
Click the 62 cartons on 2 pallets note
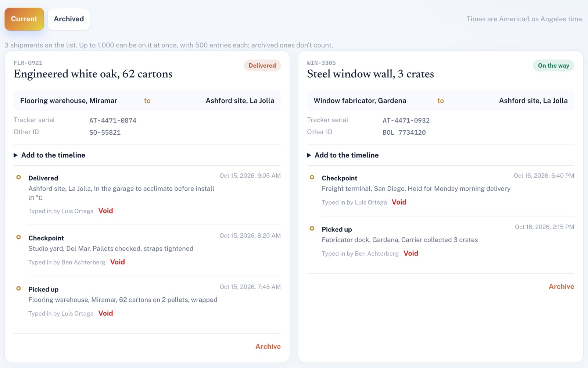coord(123,300)
